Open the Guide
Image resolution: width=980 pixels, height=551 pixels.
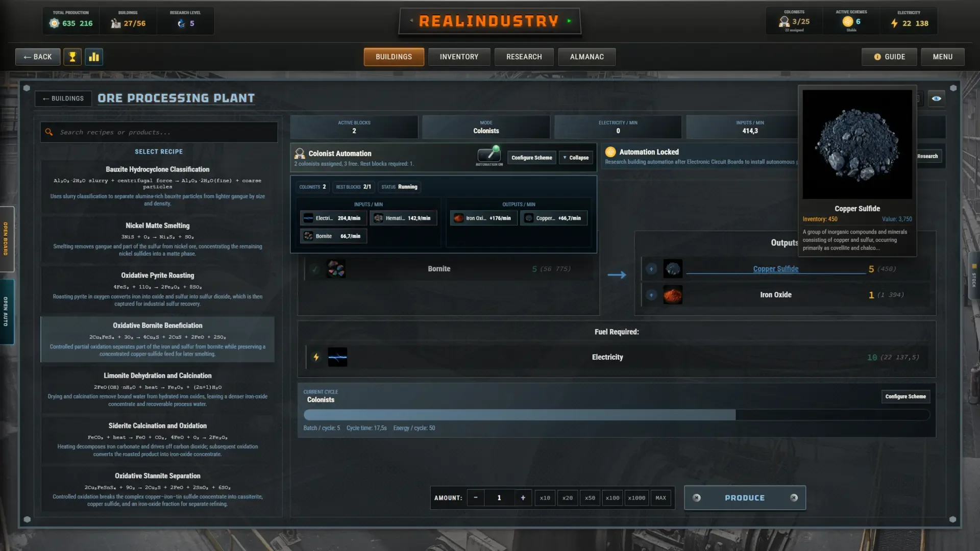click(889, 57)
